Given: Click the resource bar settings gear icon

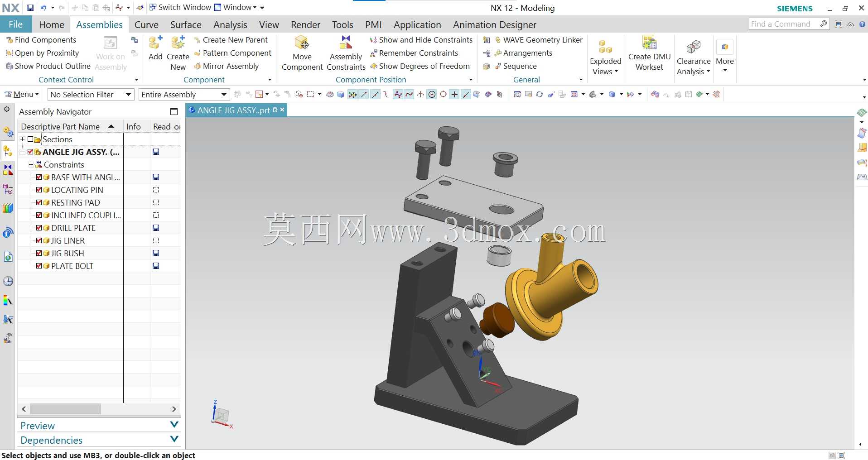Looking at the screenshot, I should pos(7,109).
